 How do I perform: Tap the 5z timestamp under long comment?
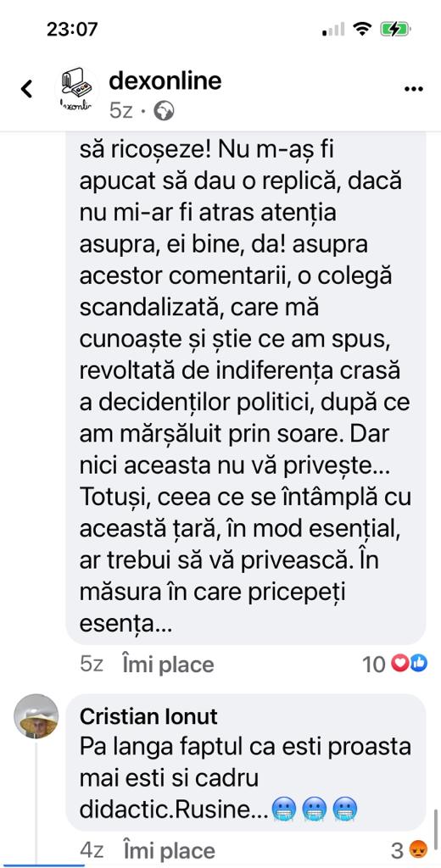[x=92, y=665]
